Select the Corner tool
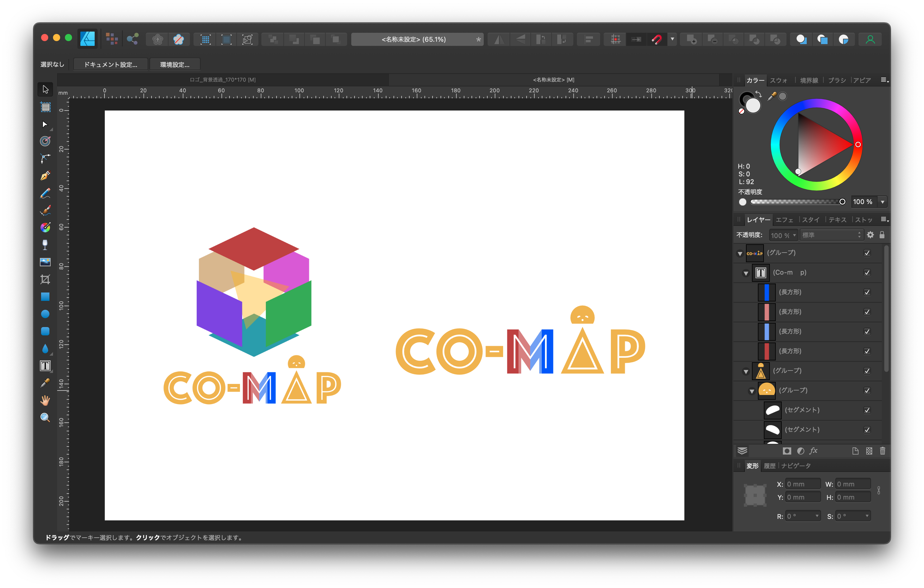The image size is (924, 588). click(x=45, y=141)
